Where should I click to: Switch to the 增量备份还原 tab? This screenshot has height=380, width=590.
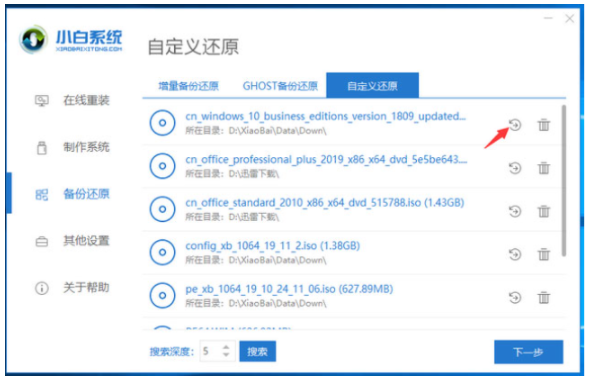189,86
